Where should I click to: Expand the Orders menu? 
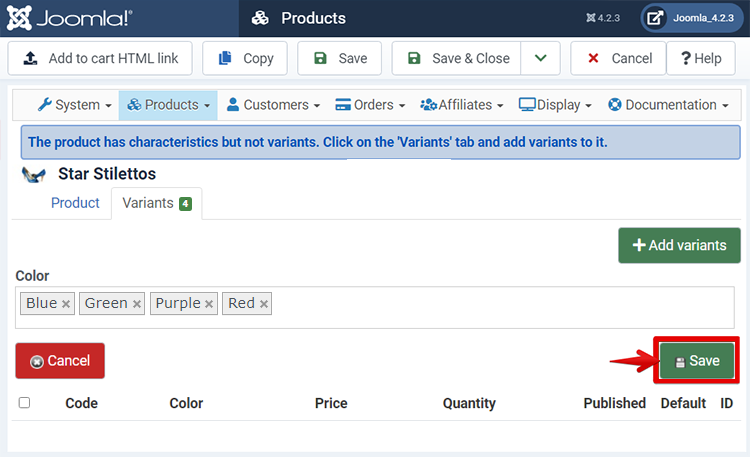coord(370,105)
